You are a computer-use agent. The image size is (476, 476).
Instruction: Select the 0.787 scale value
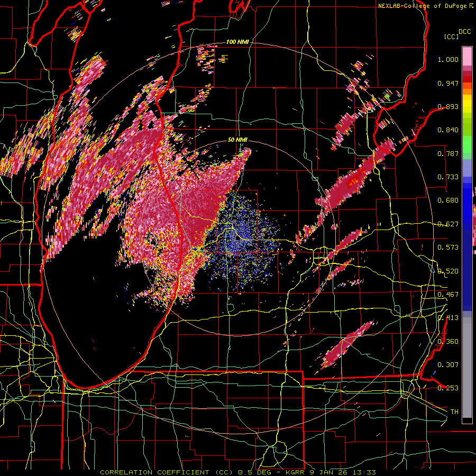[448, 153]
